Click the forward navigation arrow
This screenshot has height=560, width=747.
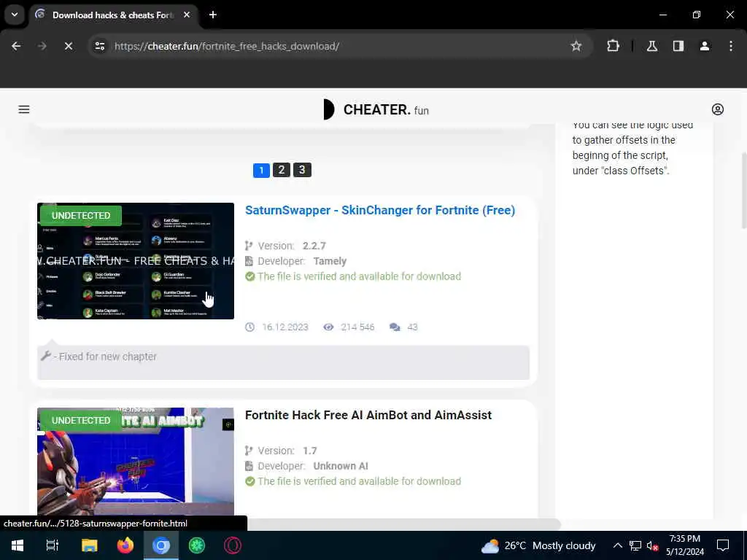pos(42,46)
